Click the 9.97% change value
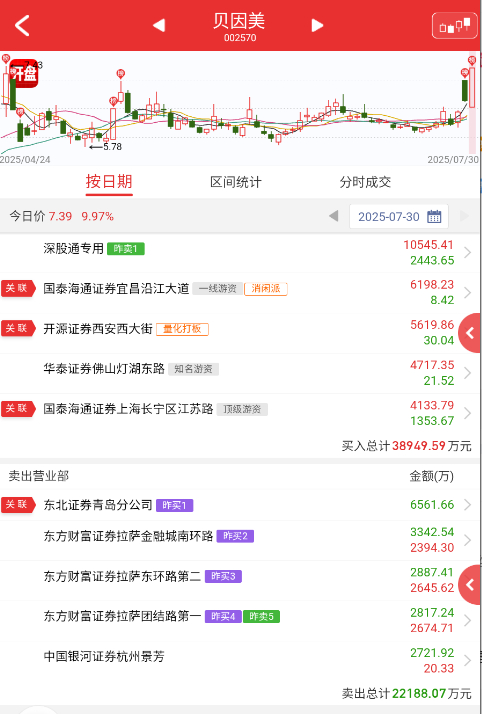The width and height of the screenshot is (482, 714). click(97, 216)
